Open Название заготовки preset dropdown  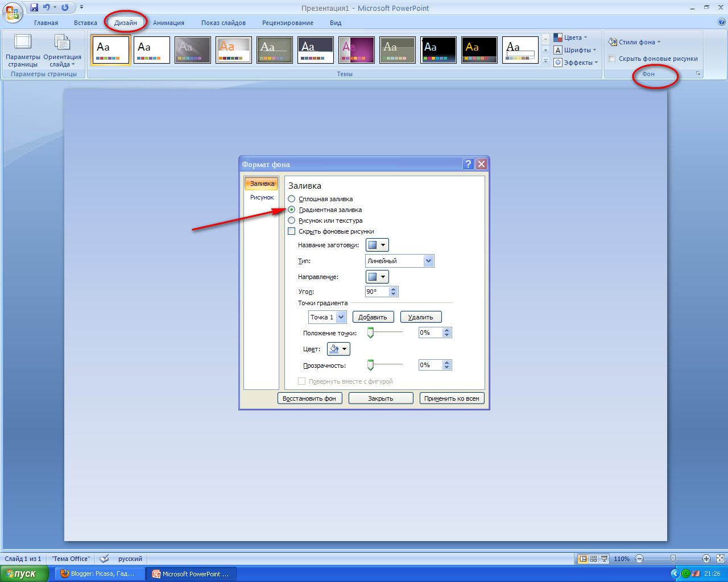point(377,245)
